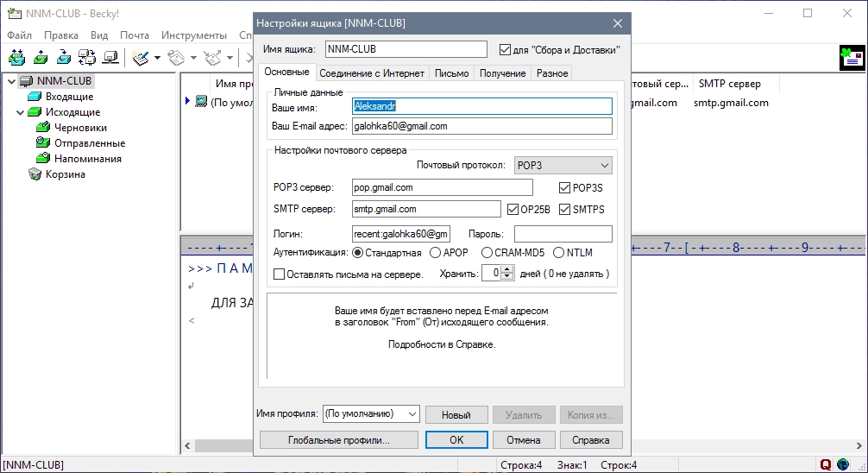Screen dimensions: 868x473
Task: Toggle the SMTPS checkbox
Action: click(564, 210)
